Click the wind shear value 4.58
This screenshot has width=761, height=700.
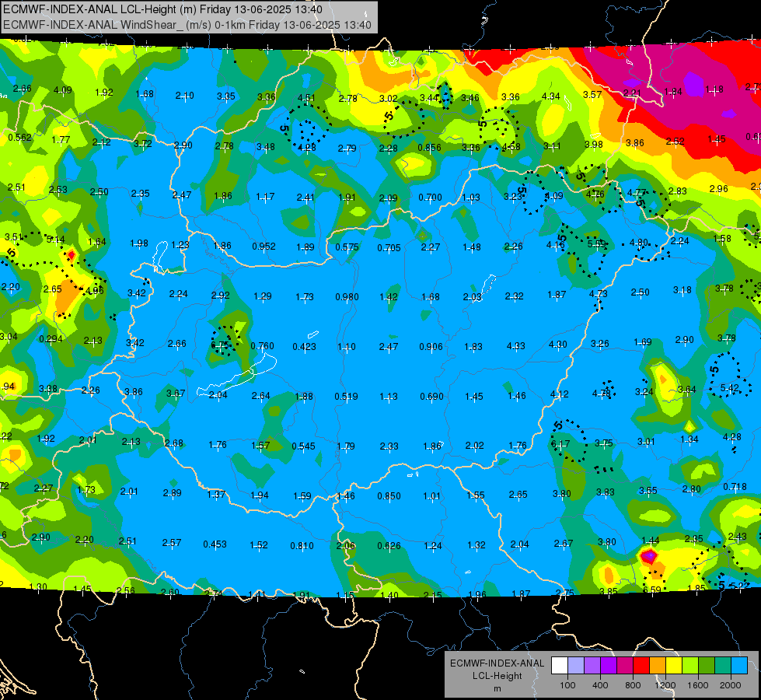511,147
